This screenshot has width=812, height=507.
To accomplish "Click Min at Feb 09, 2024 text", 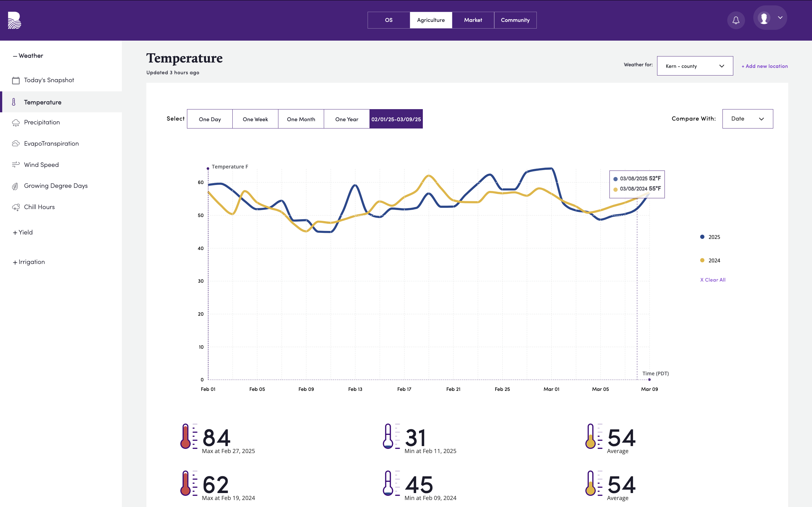I will [430, 498].
